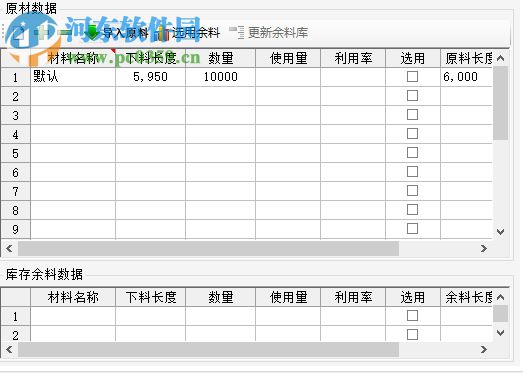Click empty 材料名称 cell in raw row 2
The height and width of the screenshot is (373, 523).
pos(73,96)
